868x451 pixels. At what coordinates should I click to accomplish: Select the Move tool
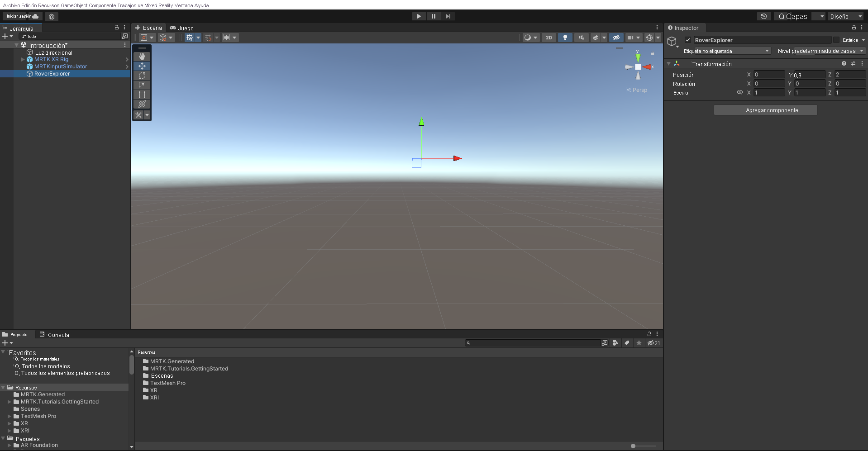pos(142,66)
